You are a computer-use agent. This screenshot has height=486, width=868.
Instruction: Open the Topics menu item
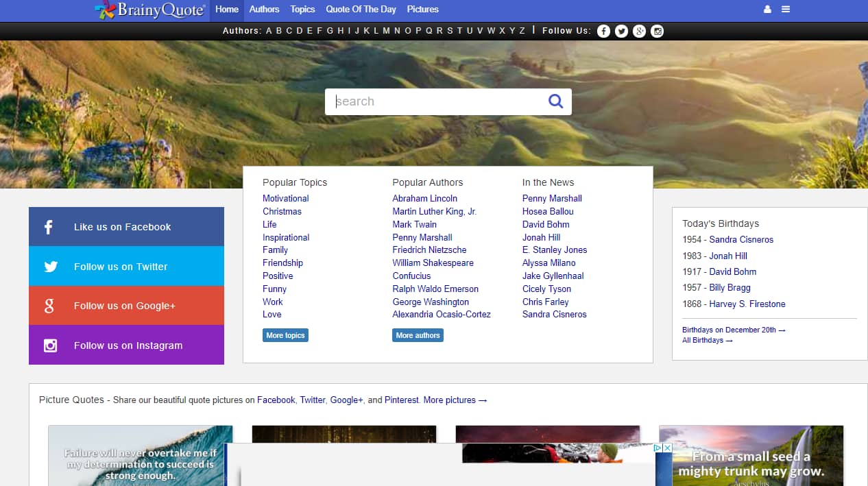tap(302, 10)
